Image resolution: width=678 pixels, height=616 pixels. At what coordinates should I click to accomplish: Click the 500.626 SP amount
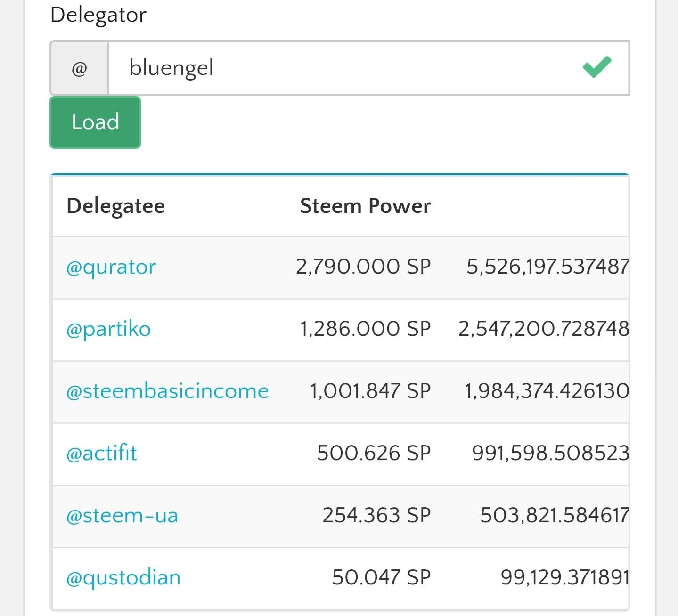pyautogui.click(x=374, y=454)
